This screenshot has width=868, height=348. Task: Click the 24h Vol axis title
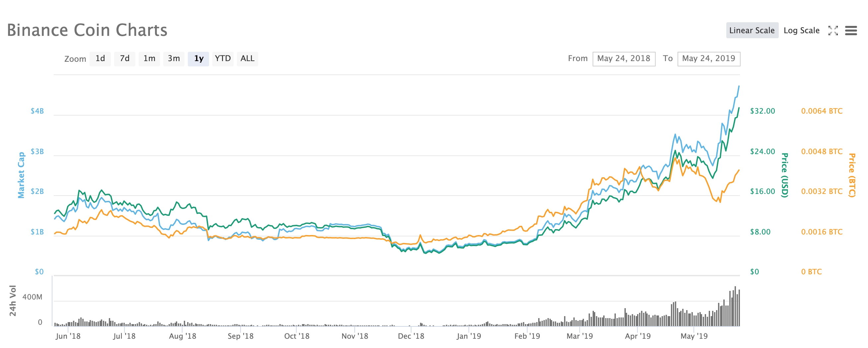[13, 301]
